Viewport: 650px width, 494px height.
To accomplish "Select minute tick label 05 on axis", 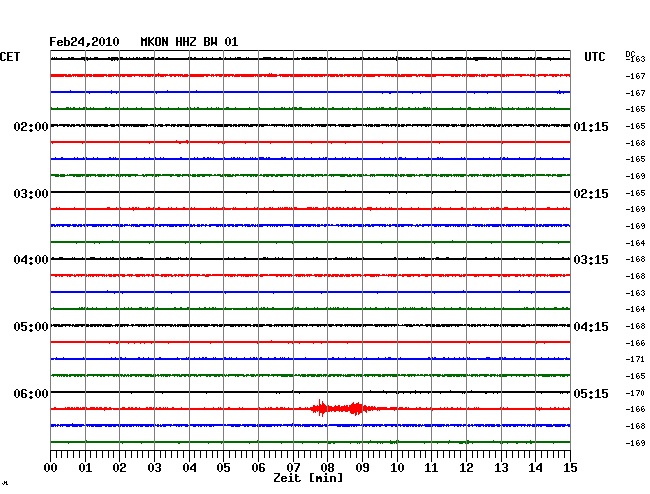I will (x=223, y=467).
